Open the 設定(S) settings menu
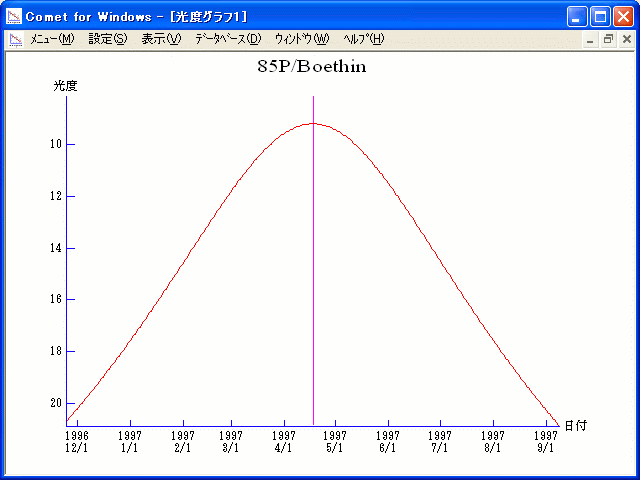The height and width of the screenshot is (480, 640). (x=108, y=39)
